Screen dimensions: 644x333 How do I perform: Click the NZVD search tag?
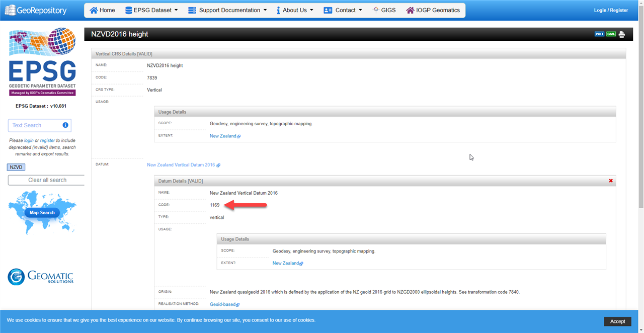16,167
